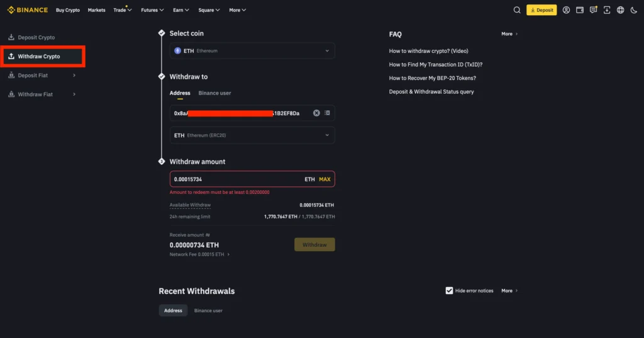Open the chat messages icon

(593, 10)
